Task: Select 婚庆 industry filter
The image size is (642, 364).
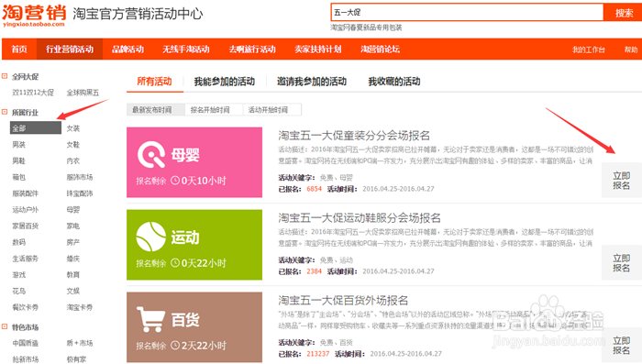Action: coord(72,259)
